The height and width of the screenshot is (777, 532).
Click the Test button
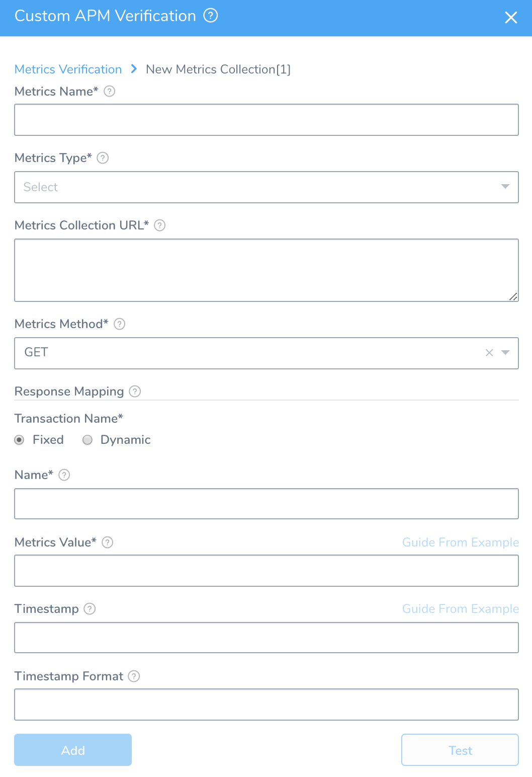tap(460, 750)
